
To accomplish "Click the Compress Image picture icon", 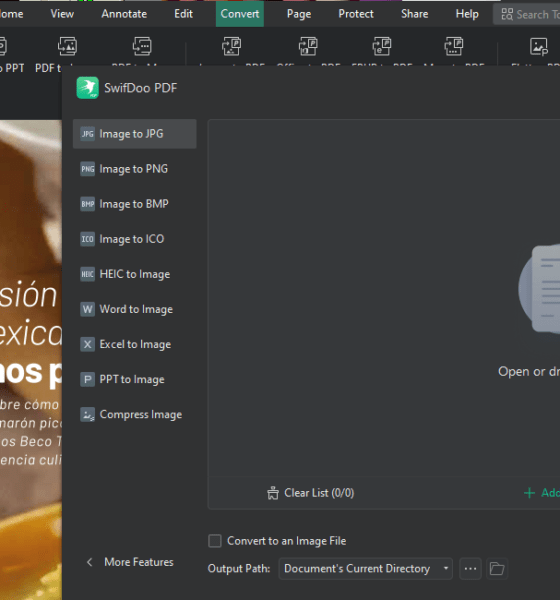I will pos(87,415).
